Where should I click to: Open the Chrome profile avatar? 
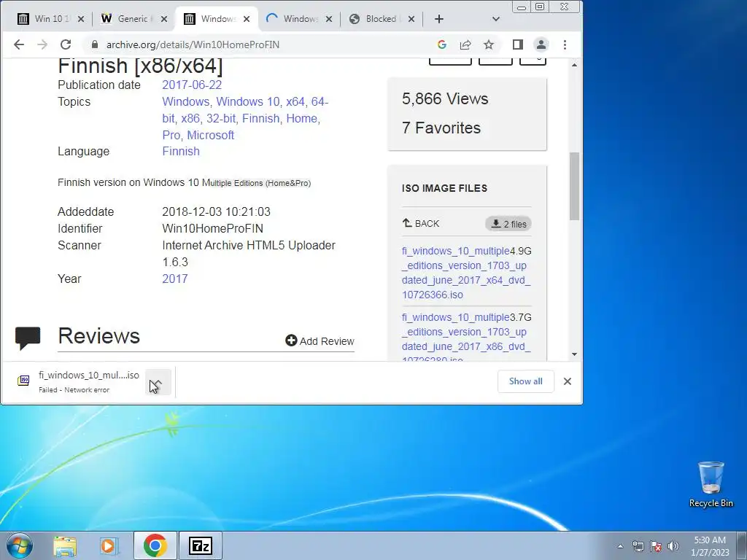(541, 44)
